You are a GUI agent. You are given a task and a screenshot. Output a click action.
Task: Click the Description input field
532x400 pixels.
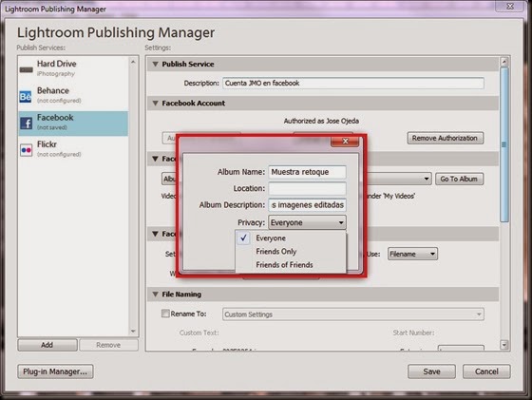tap(352, 83)
